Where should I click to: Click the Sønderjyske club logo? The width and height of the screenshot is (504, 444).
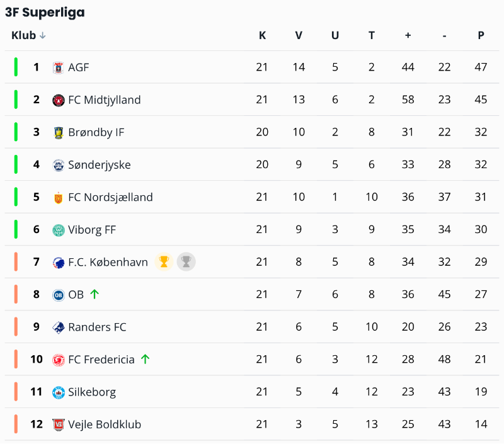click(59, 165)
